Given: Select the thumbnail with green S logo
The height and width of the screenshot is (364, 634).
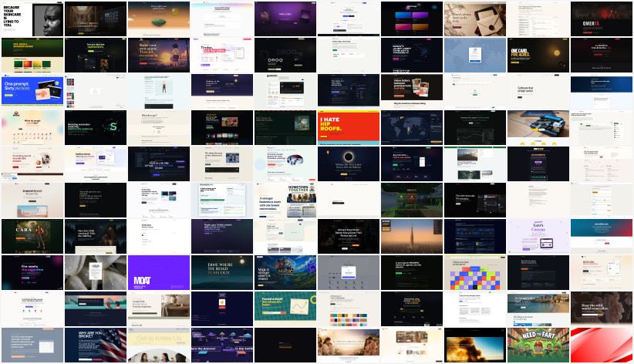Looking at the screenshot, I should tap(96, 127).
